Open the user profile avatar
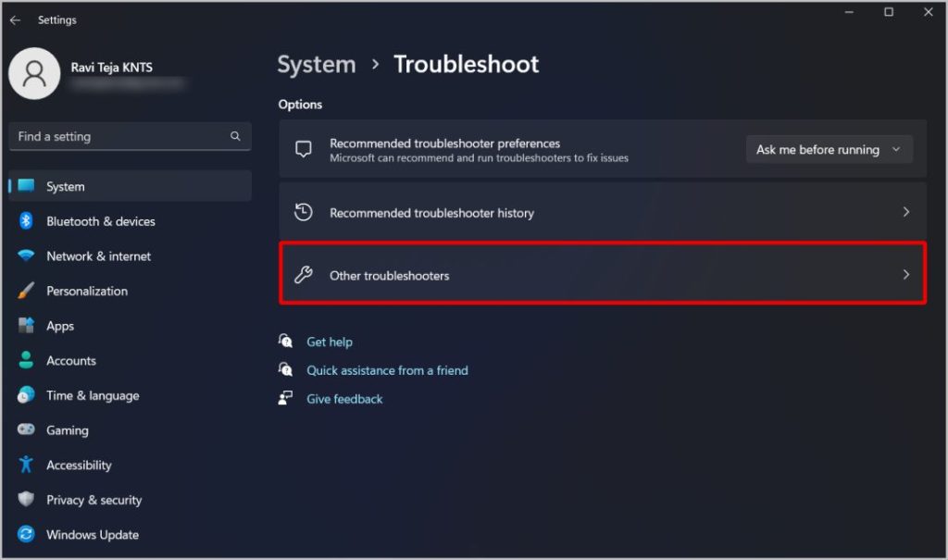 click(34, 73)
